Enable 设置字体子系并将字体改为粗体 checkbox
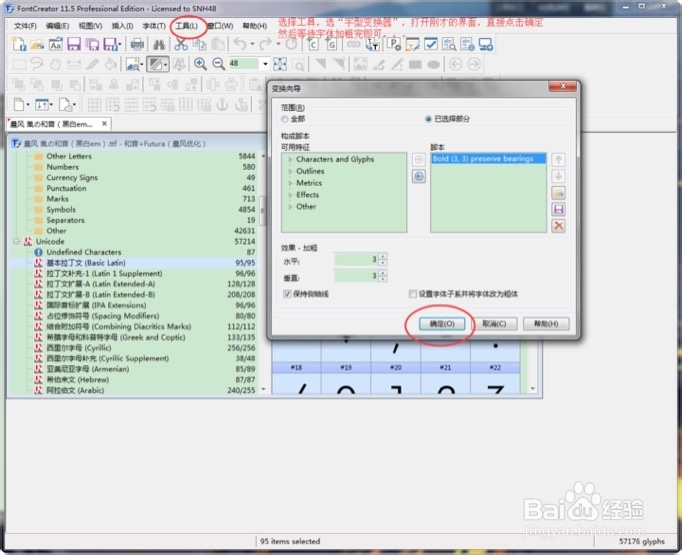The image size is (682, 555). coord(412,294)
